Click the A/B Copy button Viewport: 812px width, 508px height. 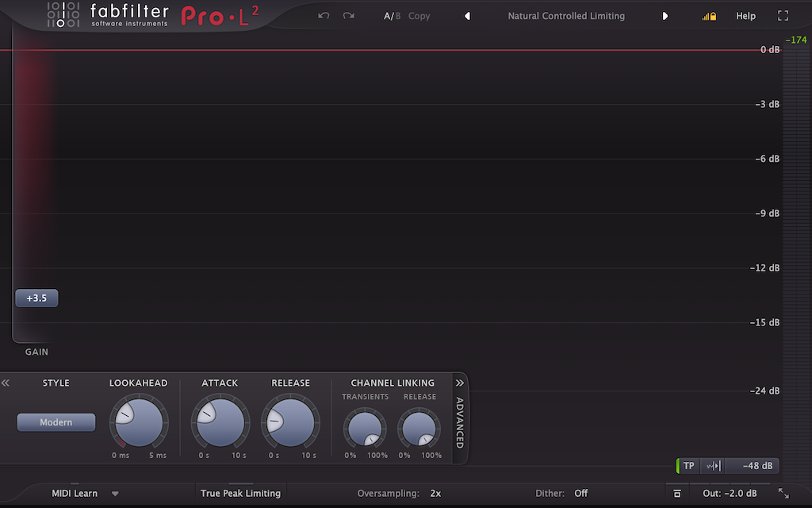click(419, 16)
